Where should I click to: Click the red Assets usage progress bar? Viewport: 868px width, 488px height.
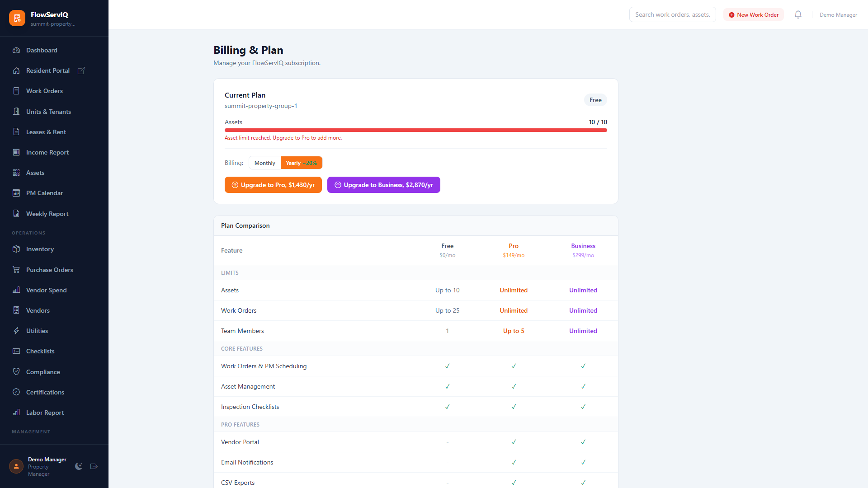point(416,130)
